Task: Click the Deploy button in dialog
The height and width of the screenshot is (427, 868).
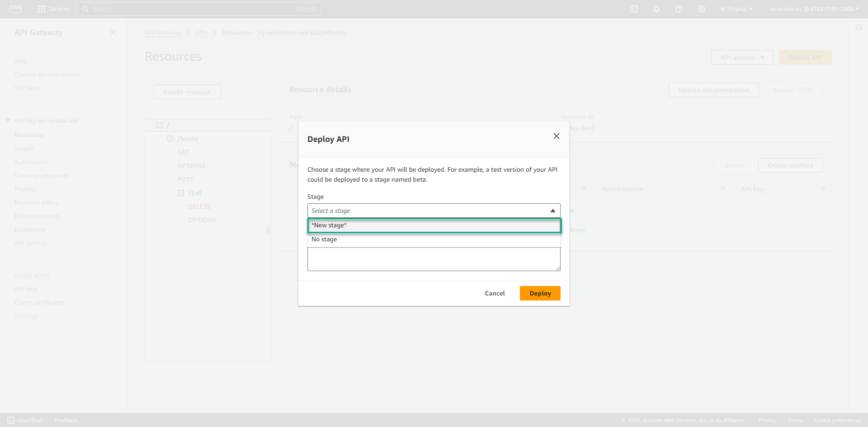Action: 540,293
